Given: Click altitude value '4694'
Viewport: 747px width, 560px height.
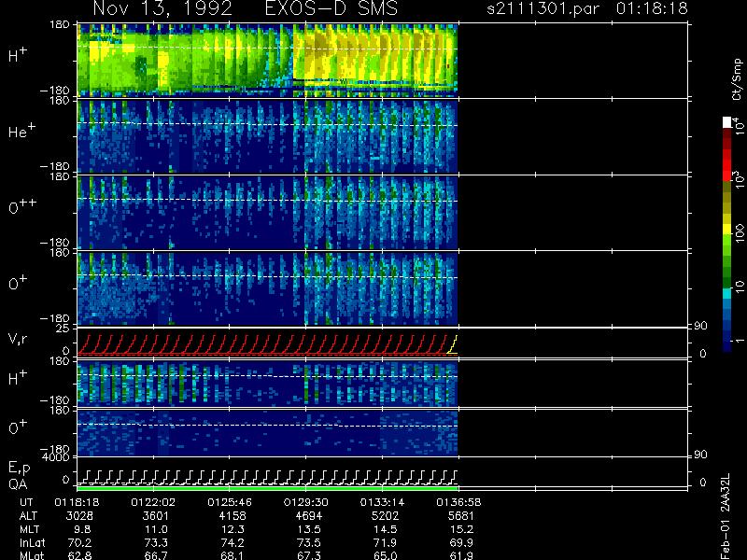Looking at the screenshot, I should coord(309,516).
